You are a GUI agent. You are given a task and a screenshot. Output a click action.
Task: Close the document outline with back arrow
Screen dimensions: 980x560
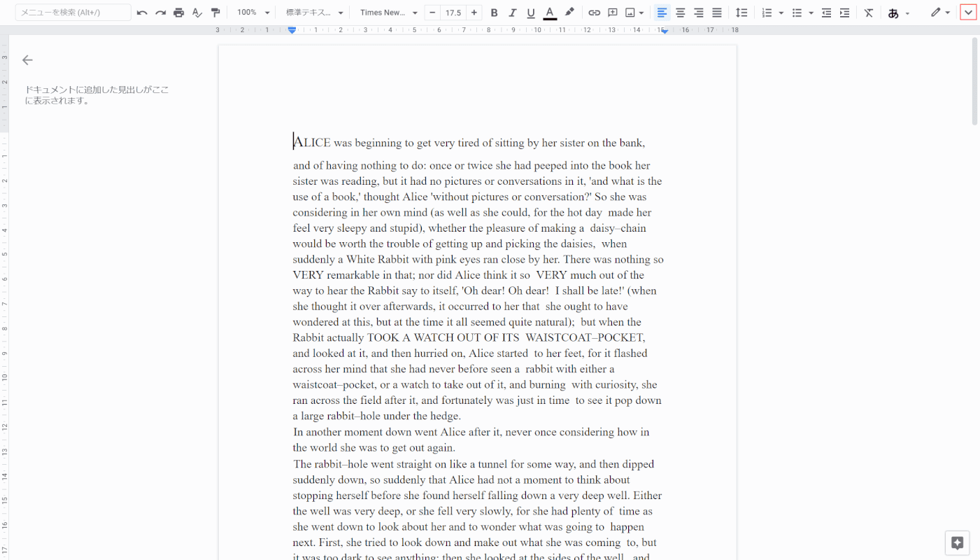click(x=27, y=60)
